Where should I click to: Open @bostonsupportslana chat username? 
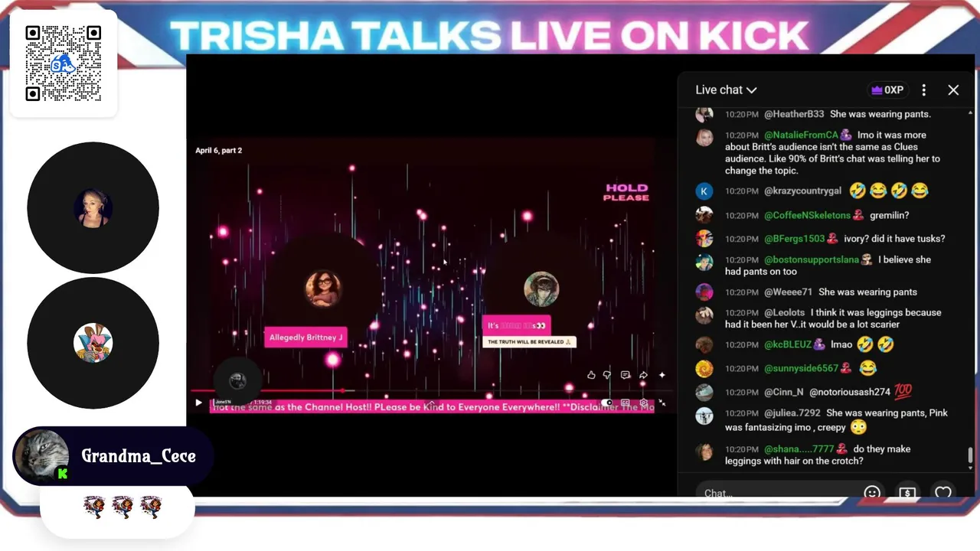(x=812, y=259)
